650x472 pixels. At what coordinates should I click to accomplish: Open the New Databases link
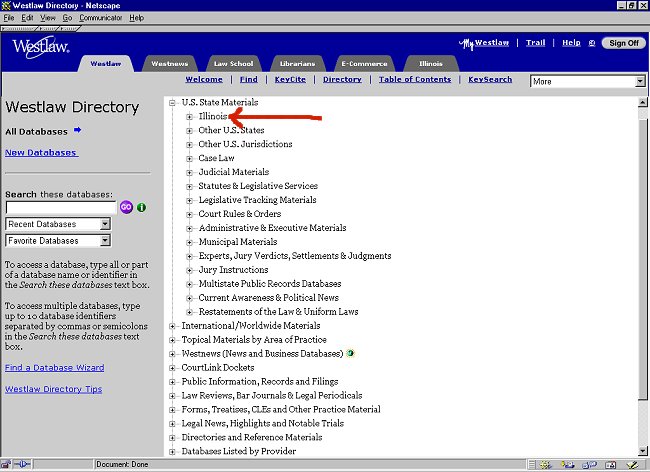click(x=41, y=152)
